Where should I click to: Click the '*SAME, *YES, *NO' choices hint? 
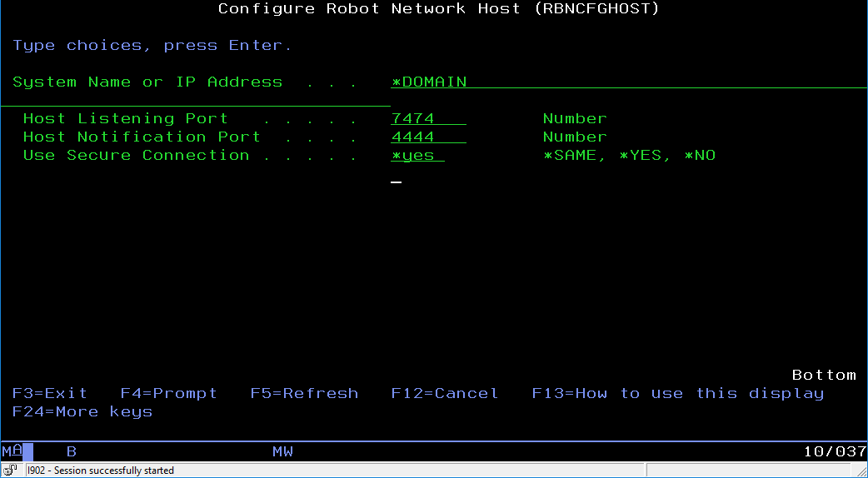coord(629,155)
